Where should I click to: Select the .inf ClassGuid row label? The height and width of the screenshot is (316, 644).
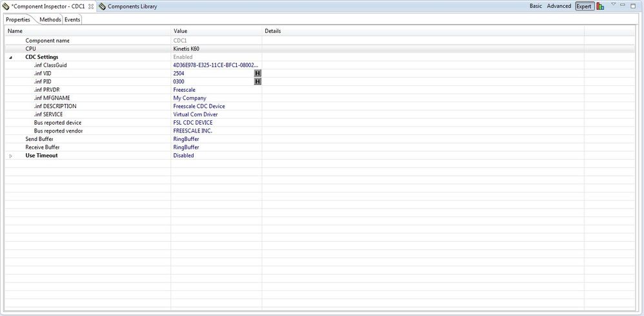[x=50, y=65]
